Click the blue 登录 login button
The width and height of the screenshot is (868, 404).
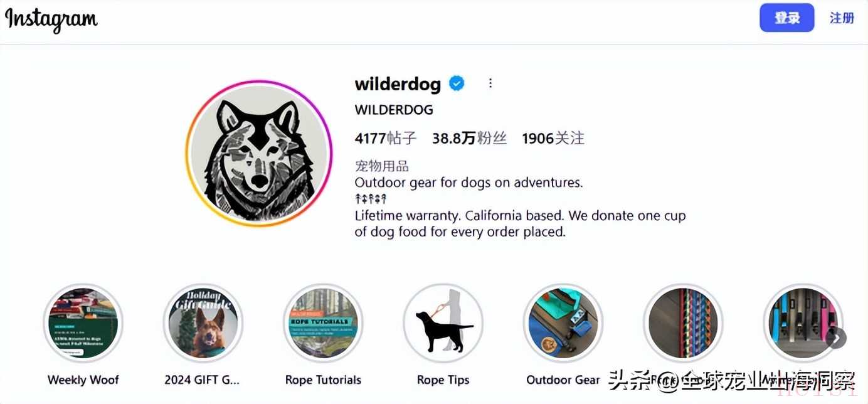tap(787, 18)
